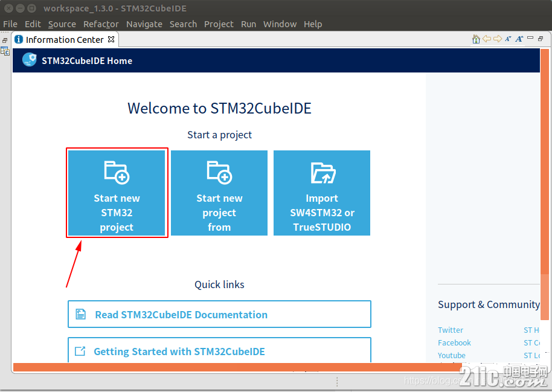
Task: Open Getting Started with STM32CubeIDE link
Action: pyautogui.click(x=219, y=350)
